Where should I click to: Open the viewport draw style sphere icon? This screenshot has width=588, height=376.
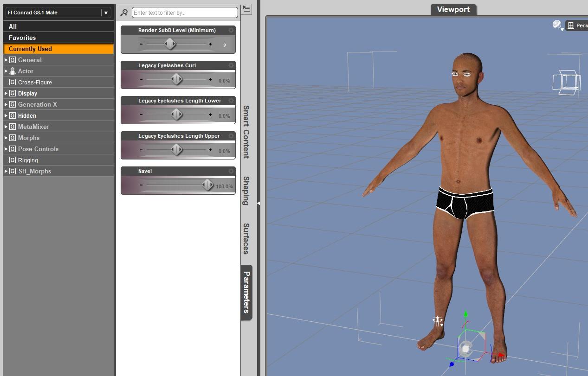(x=557, y=25)
